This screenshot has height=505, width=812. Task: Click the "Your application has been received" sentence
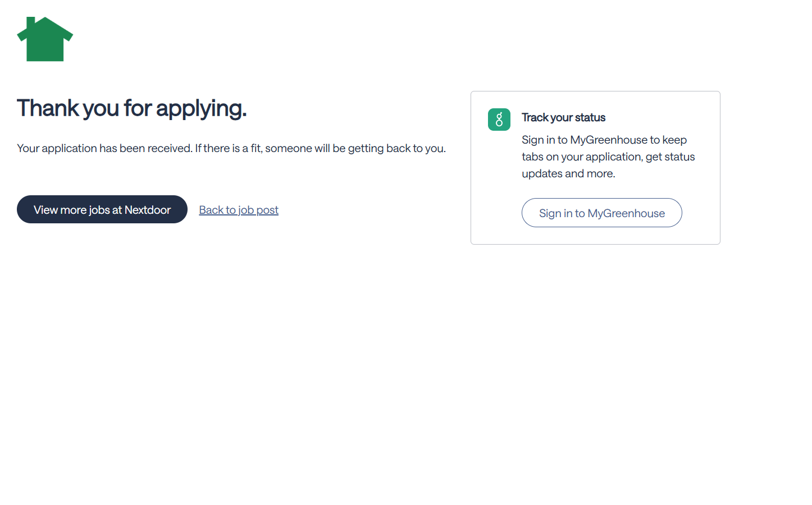pos(104,148)
